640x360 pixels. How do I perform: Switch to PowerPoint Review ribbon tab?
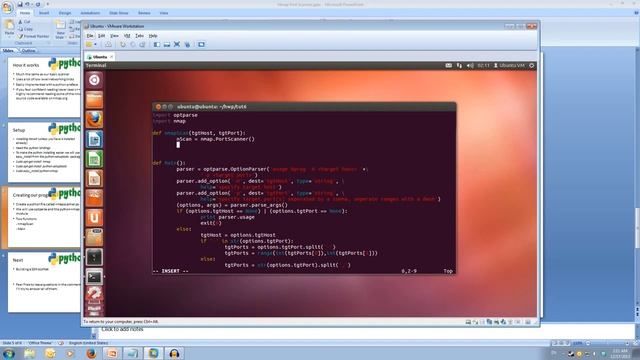[144, 13]
